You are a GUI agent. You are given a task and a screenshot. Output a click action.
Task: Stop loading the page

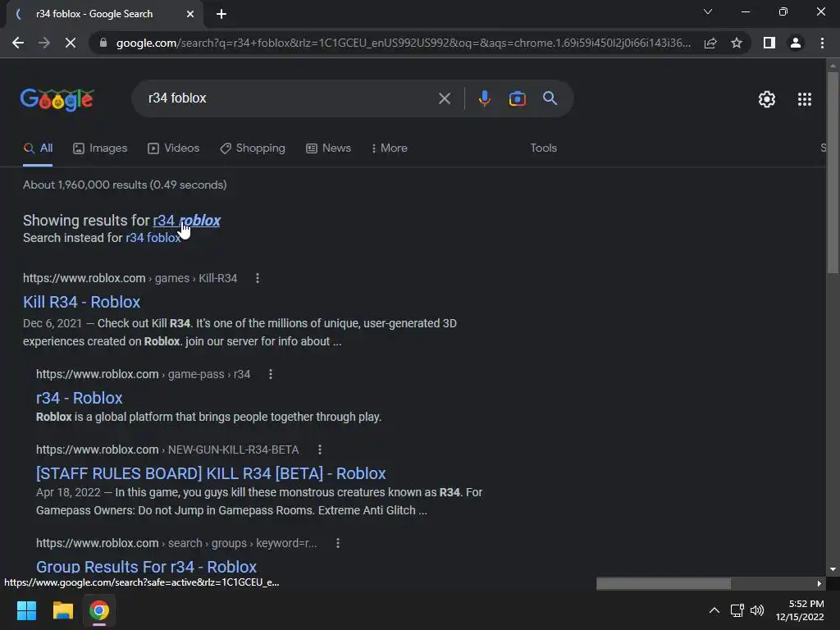click(x=71, y=43)
